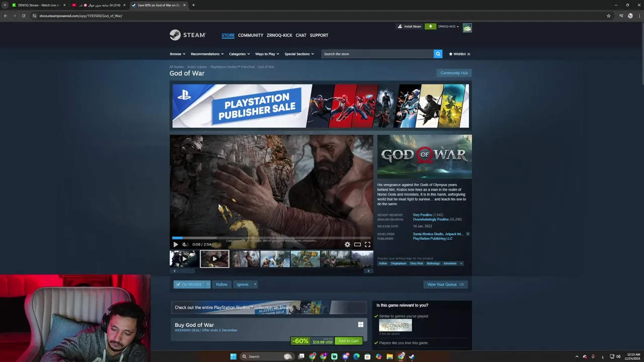Open the Special Sections dropdown

pyautogui.click(x=299, y=54)
